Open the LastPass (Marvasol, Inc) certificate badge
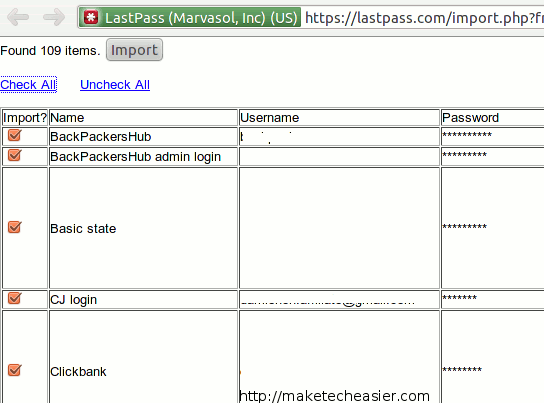The image size is (544, 403). 190,17
